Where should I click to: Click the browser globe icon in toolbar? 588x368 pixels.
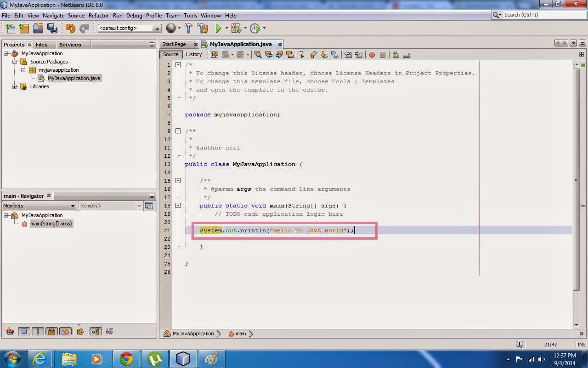[x=171, y=29]
